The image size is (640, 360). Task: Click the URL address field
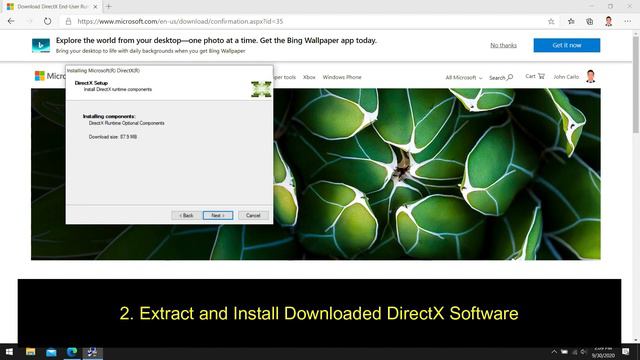click(x=180, y=22)
